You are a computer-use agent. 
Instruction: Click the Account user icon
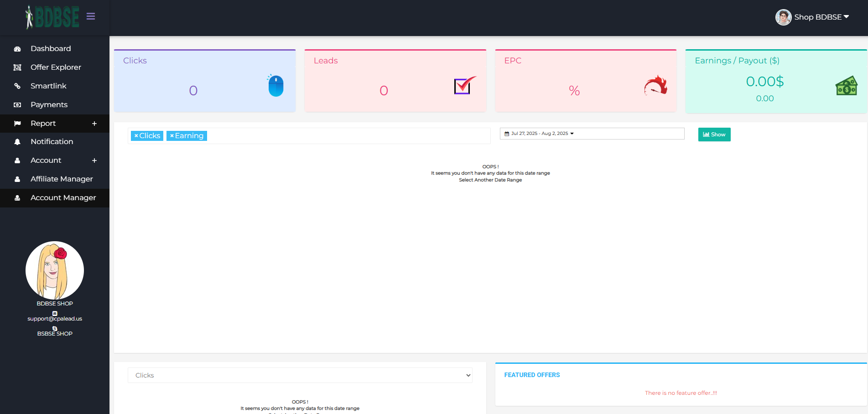tap(17, 160)
